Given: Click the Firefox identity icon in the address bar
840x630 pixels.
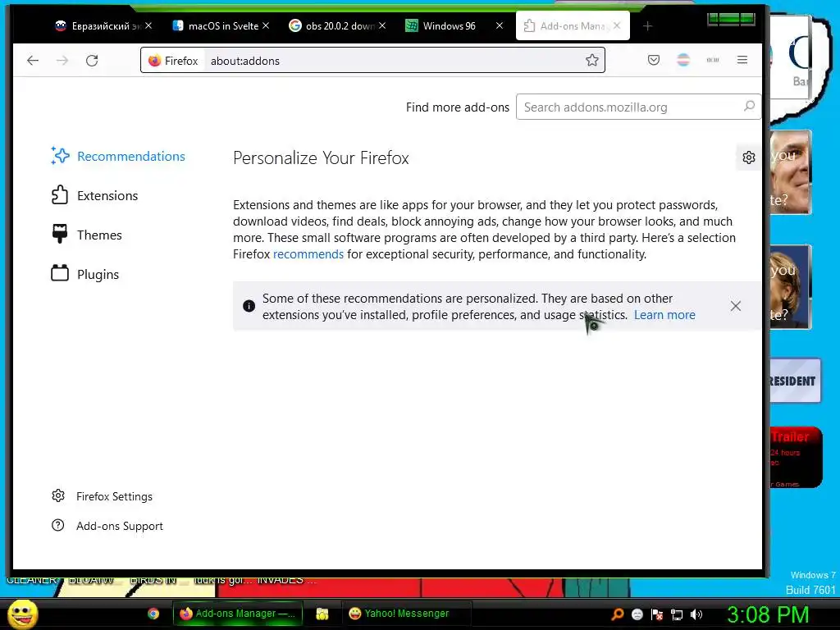Looking at the screenshot, I should coord(173,61).
